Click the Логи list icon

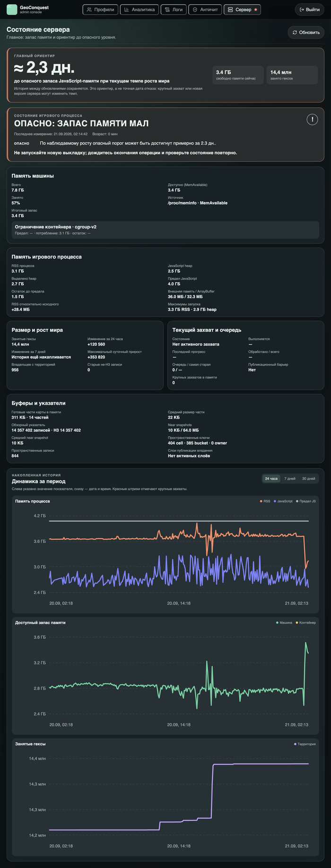[167, 9]
